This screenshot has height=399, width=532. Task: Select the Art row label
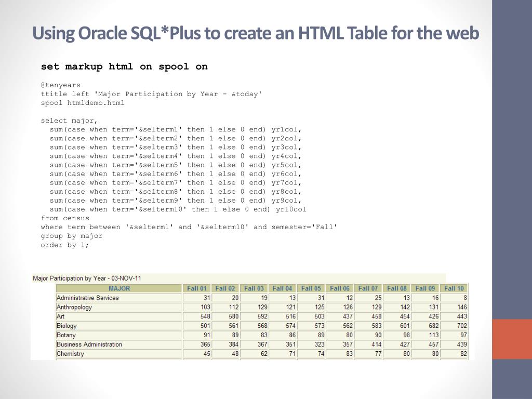pos(60,316)
